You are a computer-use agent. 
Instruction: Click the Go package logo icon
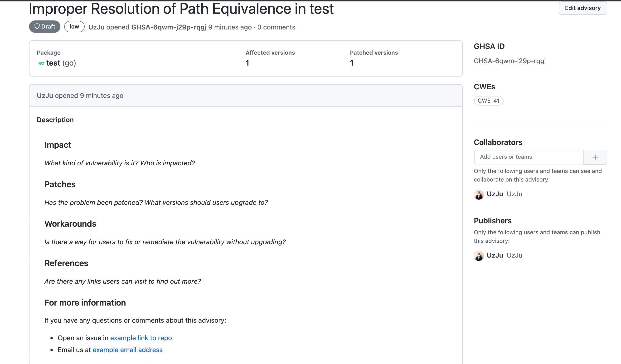pyautogui.click(x=41, y=63)
